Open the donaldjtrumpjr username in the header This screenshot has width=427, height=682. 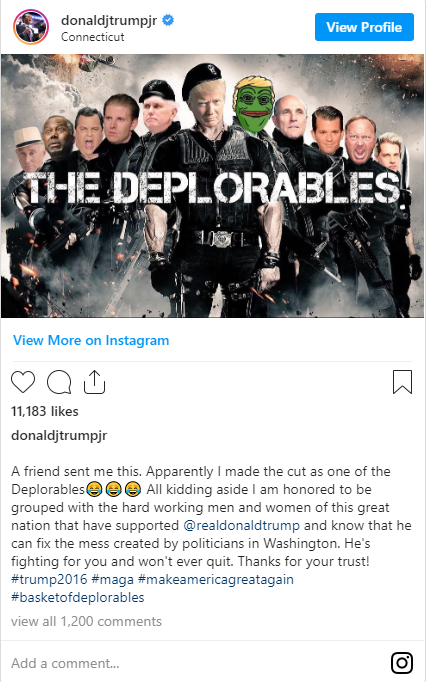(x=109, y=20)
